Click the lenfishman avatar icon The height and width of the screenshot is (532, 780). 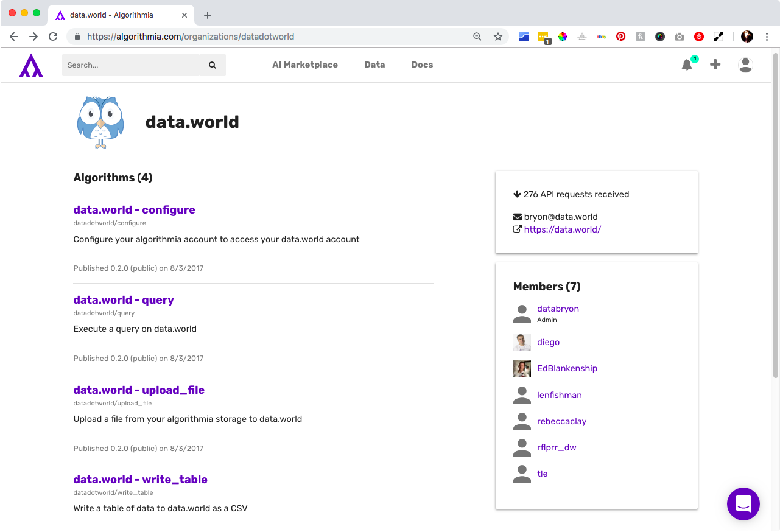(x=522, y=395)
